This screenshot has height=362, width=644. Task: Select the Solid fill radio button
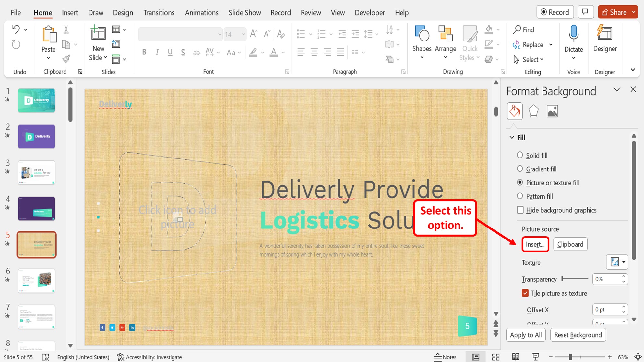520,155
